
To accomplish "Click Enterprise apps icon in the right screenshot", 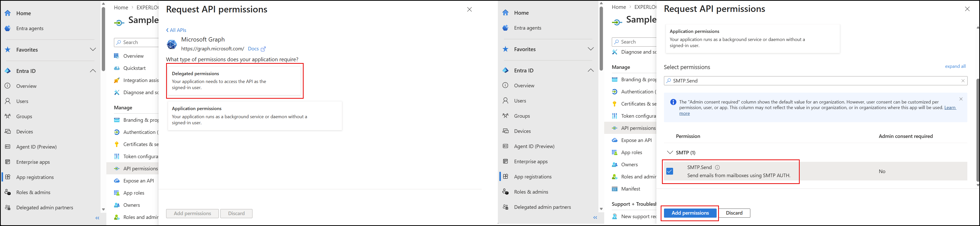I will click(505, 162).
